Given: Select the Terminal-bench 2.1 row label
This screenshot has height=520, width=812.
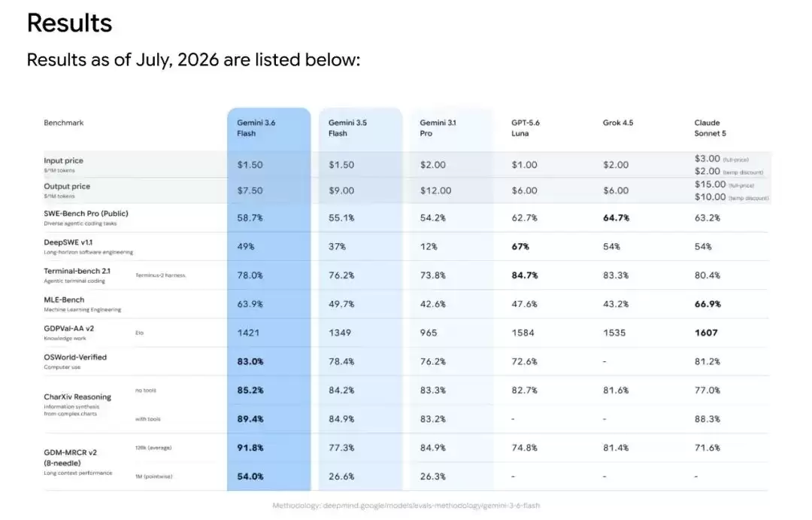Looking at the screenshot, I should click(x=77, y=271).
